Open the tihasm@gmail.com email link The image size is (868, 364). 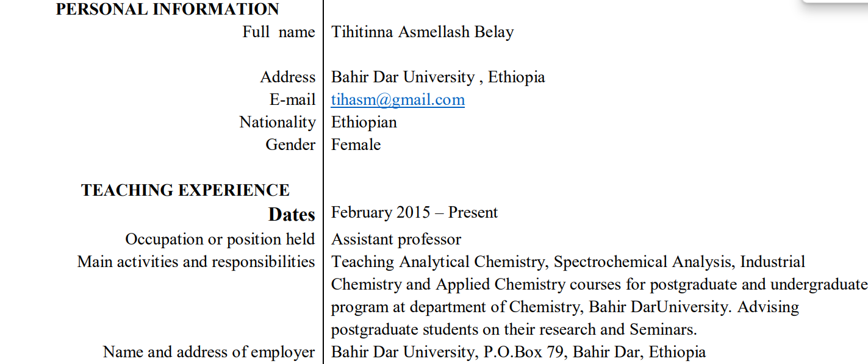pos(398,100)
